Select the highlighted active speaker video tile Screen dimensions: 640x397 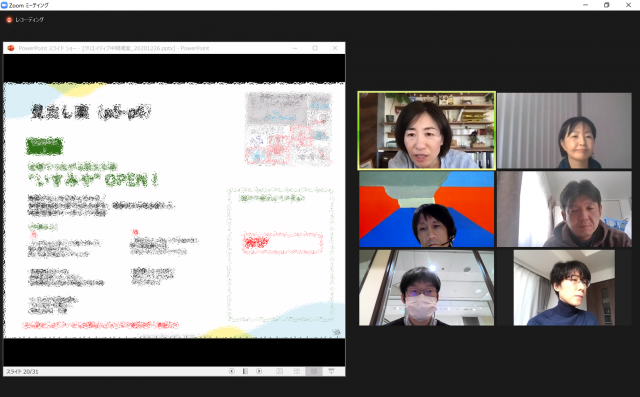(x=427, y=131)
